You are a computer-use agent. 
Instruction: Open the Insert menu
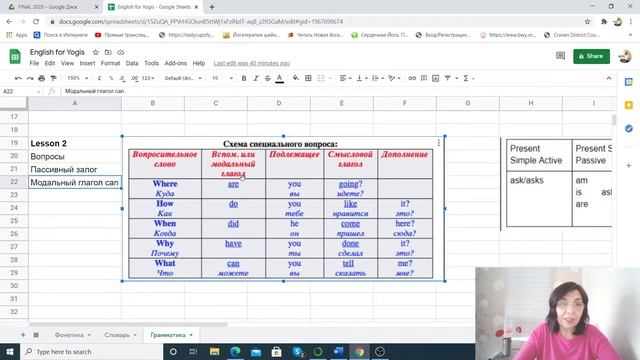(87, 63)
